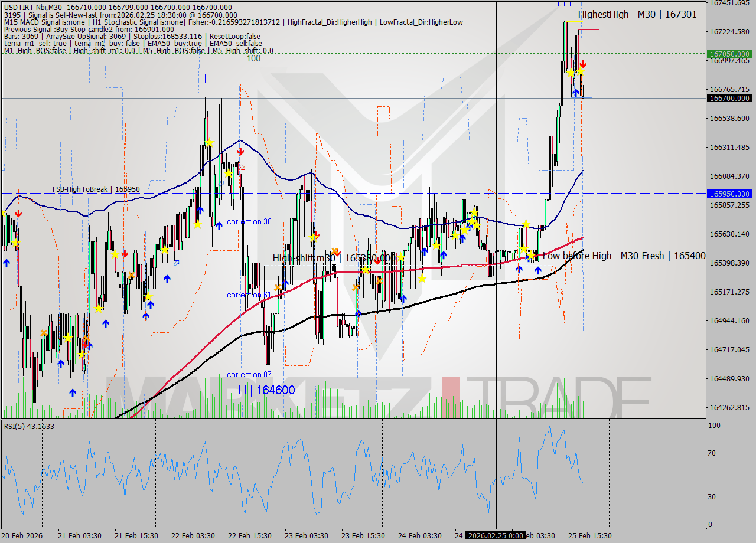Screen dimensions: 756x543
Task: Select the blue up arrow near 24 Feb 03:30
Action: point(424,251)
